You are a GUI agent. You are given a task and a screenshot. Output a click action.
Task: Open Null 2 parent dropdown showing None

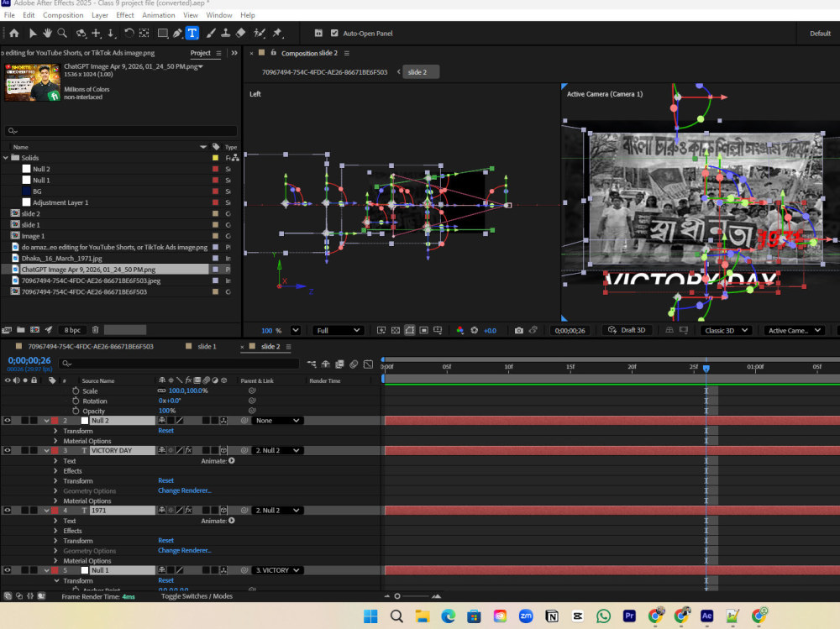[x=277, y=421]
